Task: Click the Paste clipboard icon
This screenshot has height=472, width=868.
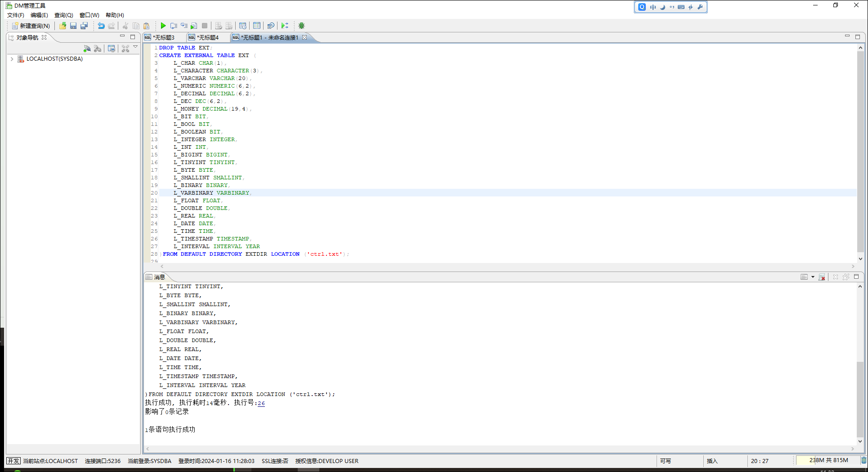Action: 146,26
